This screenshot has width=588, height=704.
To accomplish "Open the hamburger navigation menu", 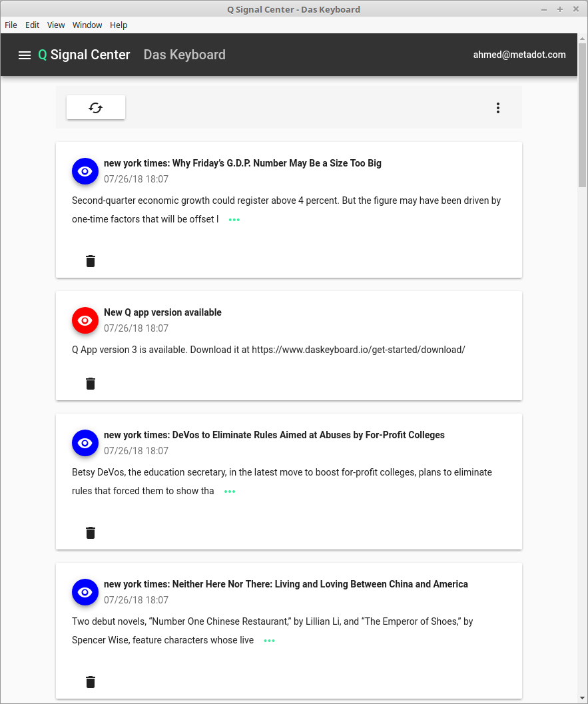I will click(24, 55).
